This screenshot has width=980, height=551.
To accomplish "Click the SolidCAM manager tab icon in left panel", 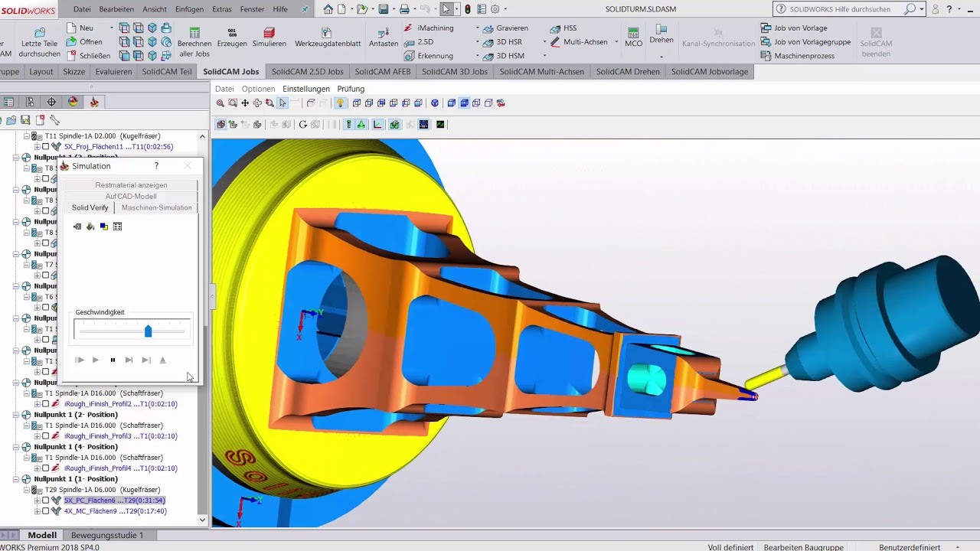I will 94,102.
